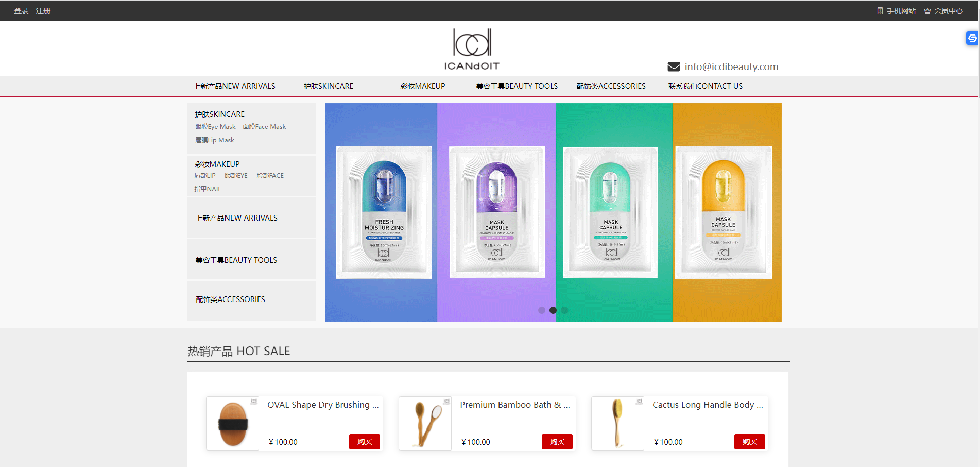Open 会员中心 member center link

(x=948, y=11)
